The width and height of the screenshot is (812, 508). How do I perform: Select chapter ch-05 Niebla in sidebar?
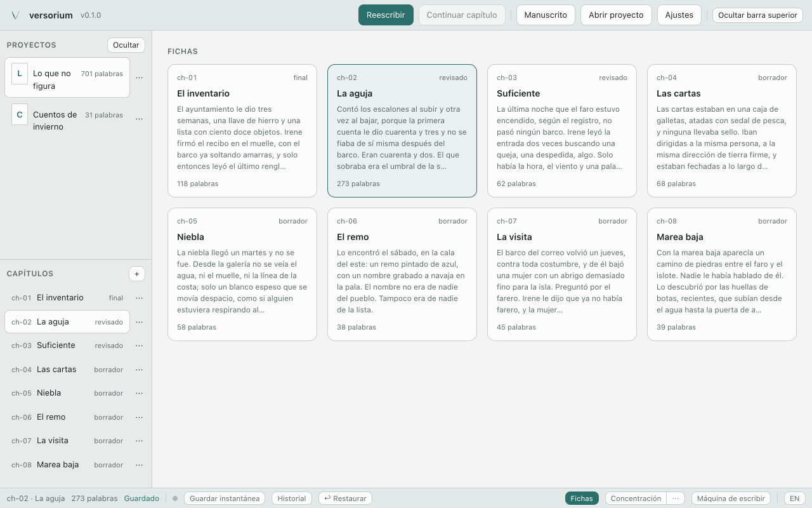[x=67, y=393]
